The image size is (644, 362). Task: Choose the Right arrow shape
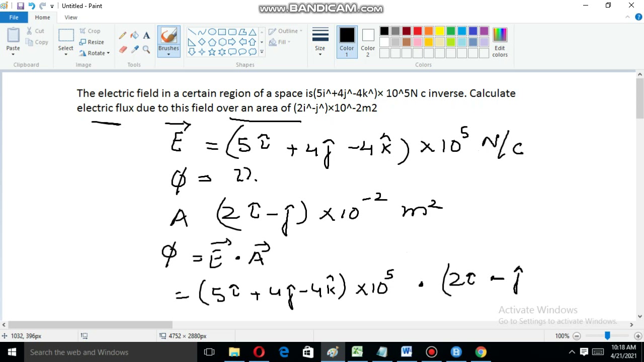(232, 42)
